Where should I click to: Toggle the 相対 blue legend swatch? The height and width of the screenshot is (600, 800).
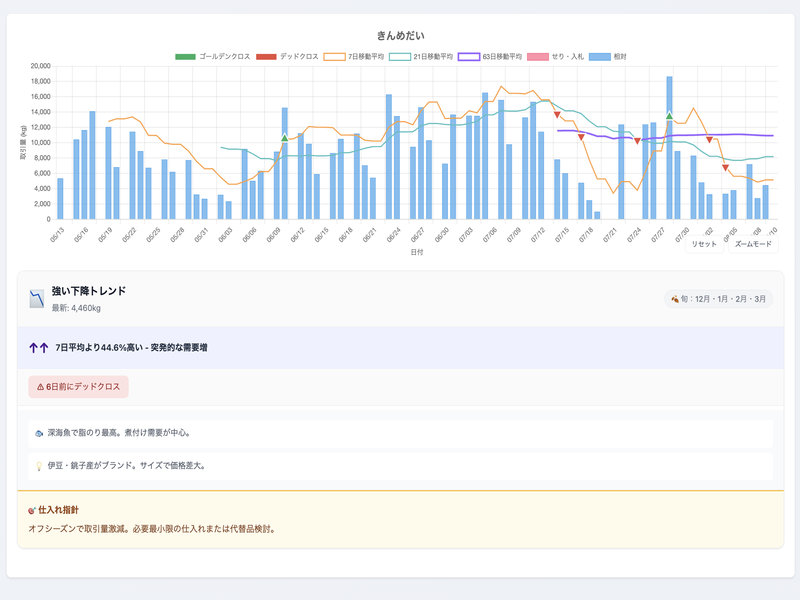[600, 57]
